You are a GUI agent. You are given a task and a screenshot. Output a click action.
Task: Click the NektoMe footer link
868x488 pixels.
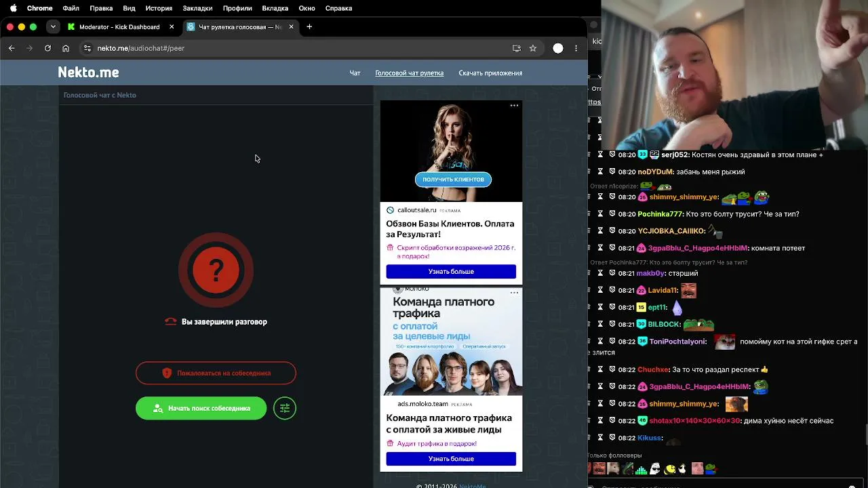pos(473,485)
